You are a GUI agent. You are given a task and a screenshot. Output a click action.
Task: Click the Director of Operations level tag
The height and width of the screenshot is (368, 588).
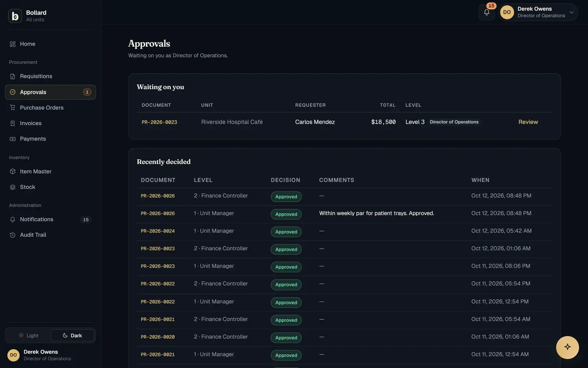(454, 122)
